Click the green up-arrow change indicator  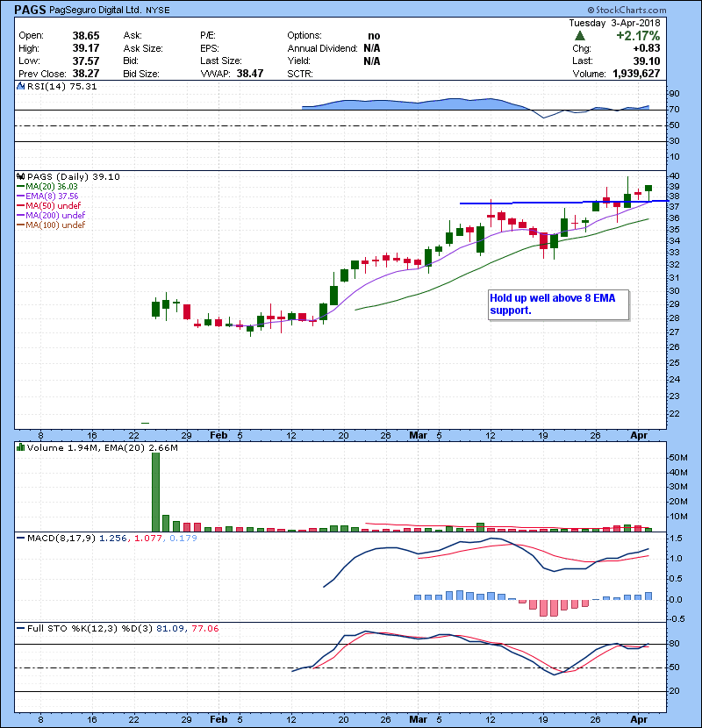[x=579, y=36]
